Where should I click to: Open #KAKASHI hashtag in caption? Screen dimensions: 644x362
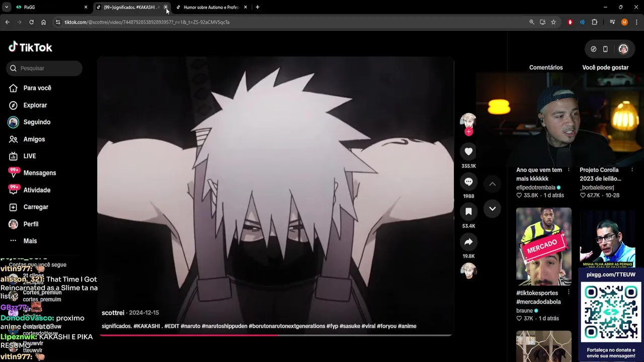147,326
